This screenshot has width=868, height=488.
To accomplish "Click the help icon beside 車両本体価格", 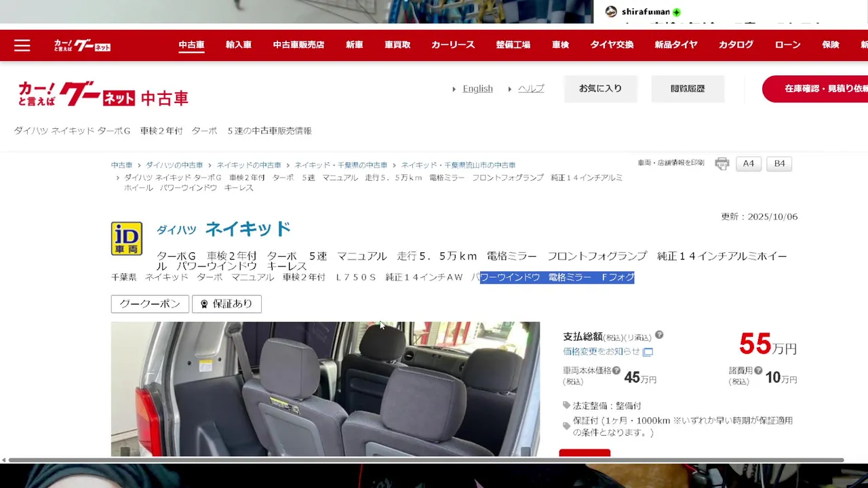I will (616, 371).
